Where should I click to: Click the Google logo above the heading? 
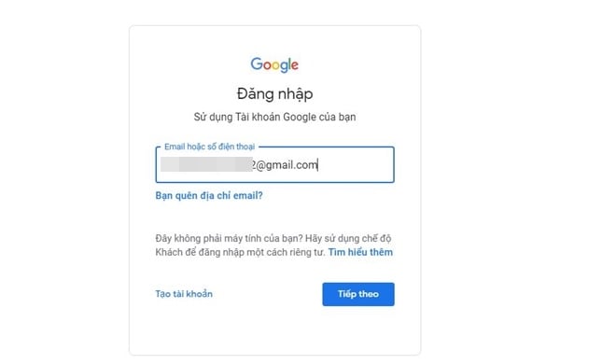(274, 64)
